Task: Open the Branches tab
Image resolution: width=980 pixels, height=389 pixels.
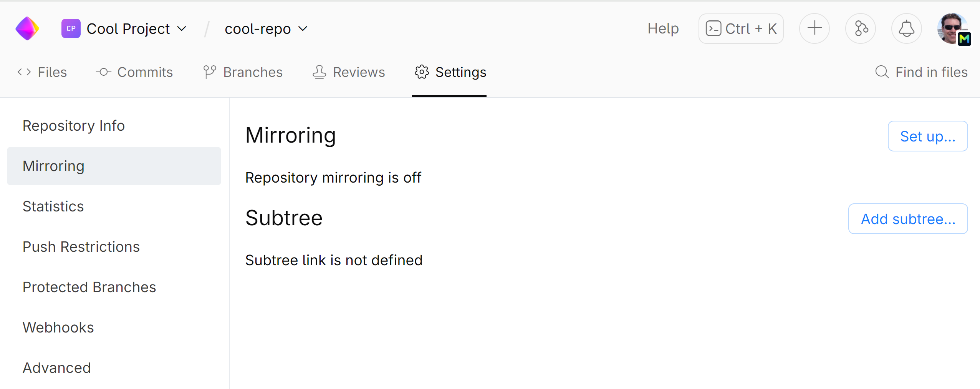Action: 243,72
